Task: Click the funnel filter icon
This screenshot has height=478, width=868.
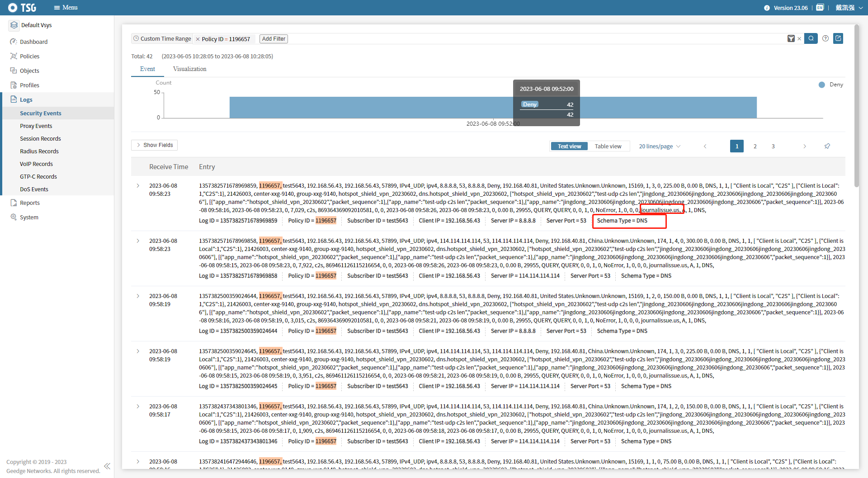Action: 791,39
